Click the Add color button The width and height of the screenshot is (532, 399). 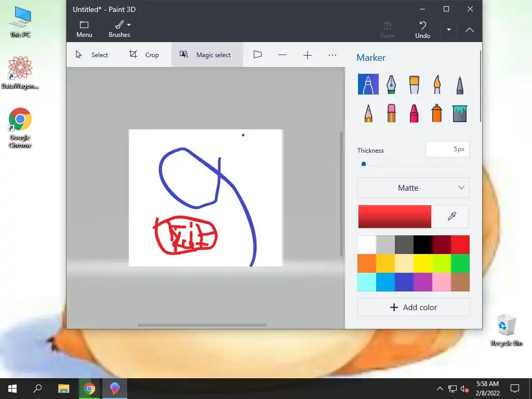[413, 308]
